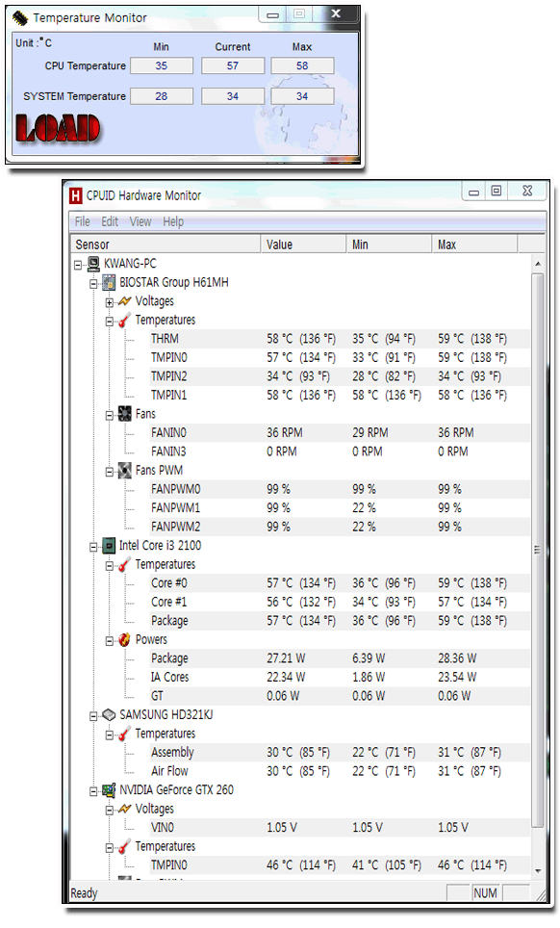Click the vertical scrollbar down arrow
This screenshot has height=928, width=560.
click(x=538, y=870)
